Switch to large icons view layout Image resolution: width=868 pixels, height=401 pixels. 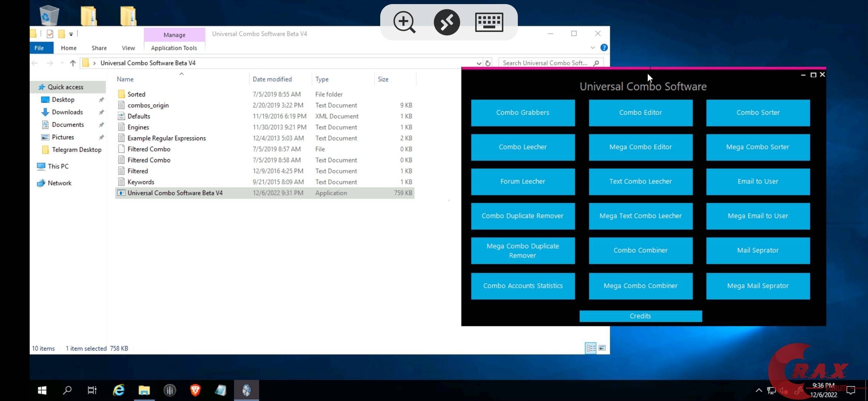tap(602, 348)
